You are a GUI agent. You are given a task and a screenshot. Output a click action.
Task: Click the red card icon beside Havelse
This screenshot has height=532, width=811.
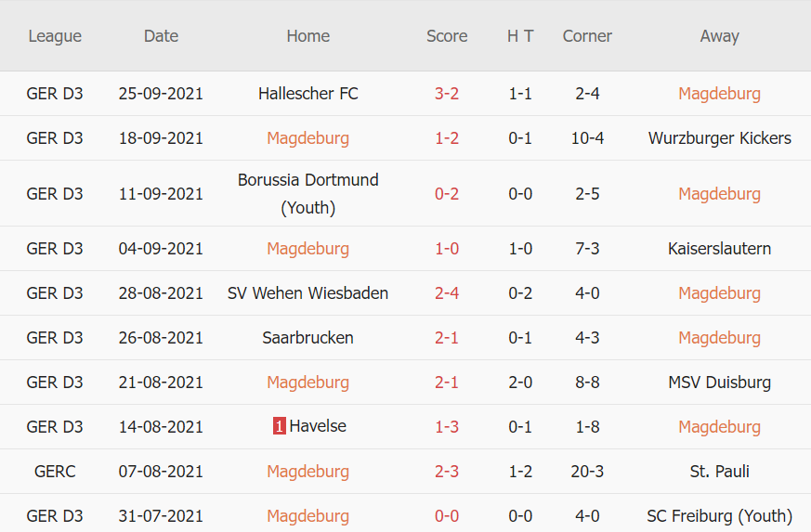pos(279,427)
